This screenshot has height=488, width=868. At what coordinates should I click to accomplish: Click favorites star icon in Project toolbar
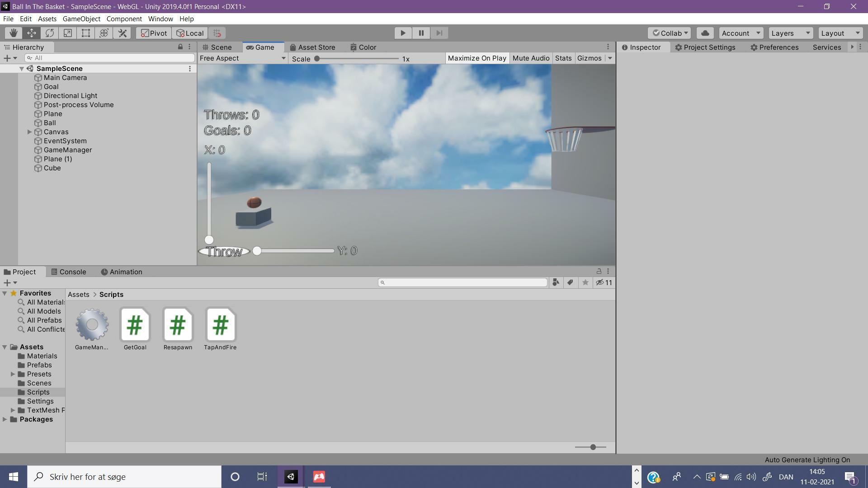[585, 282]
